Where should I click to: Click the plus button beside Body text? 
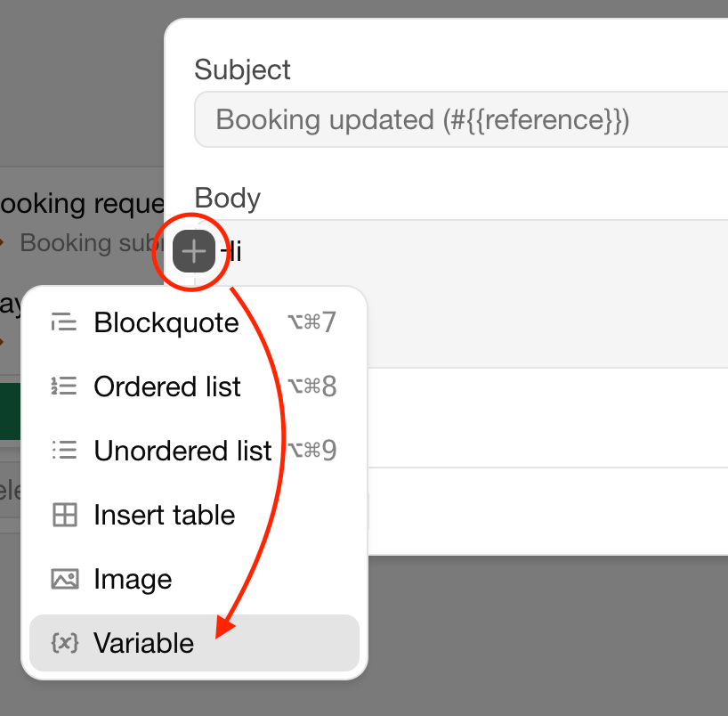[x=194, y=251]
